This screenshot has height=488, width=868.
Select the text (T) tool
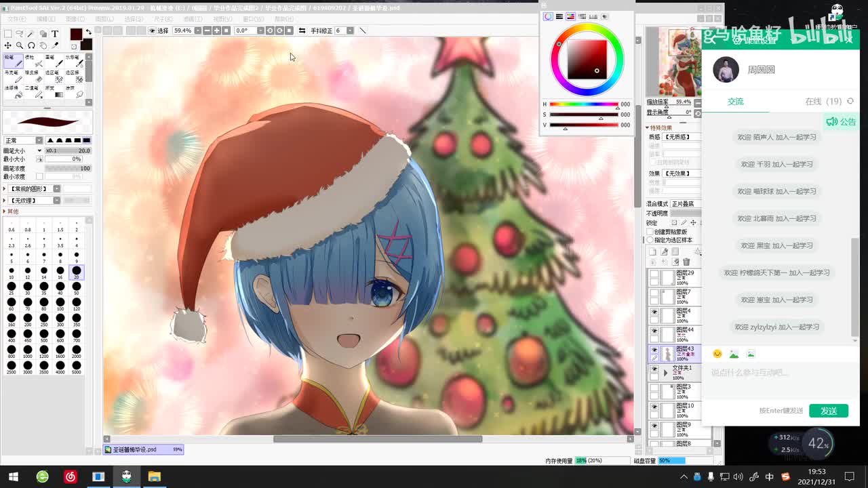point(55,34)
